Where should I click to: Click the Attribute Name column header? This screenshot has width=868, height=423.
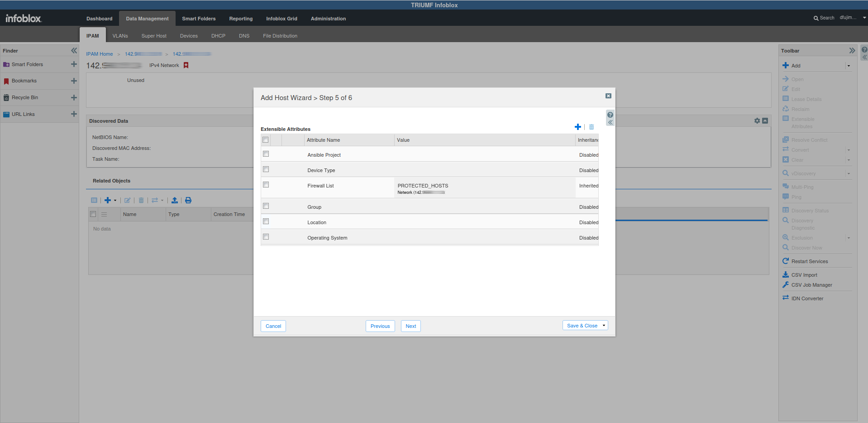coord(324,140)
